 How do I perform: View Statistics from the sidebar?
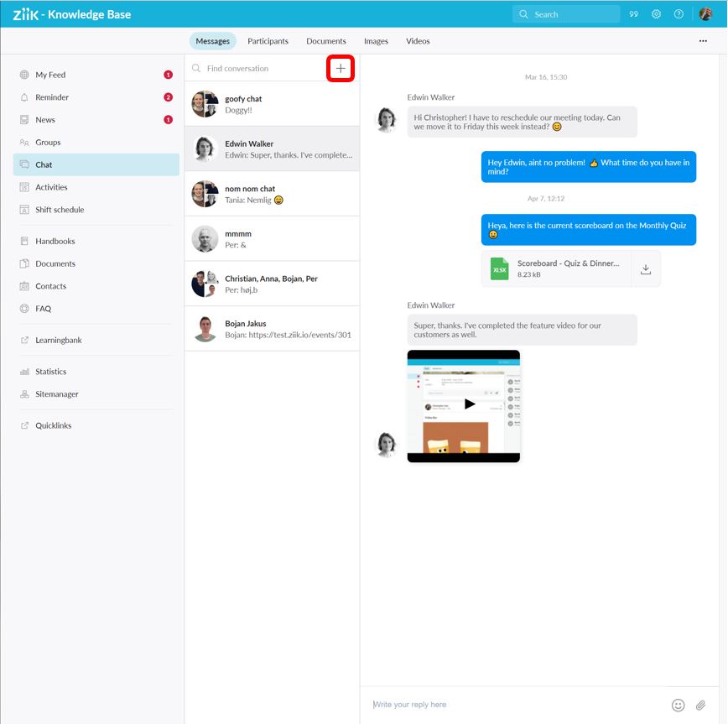49,372
